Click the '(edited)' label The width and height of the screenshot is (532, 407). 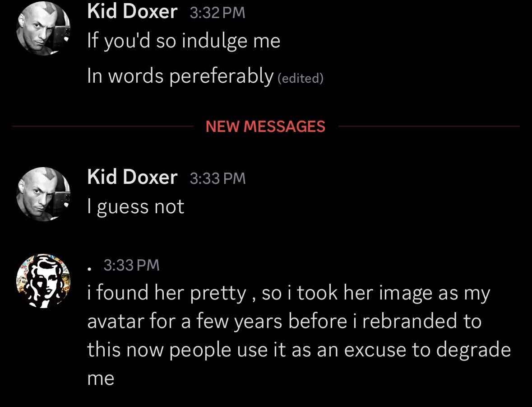[x=301, y=79]
